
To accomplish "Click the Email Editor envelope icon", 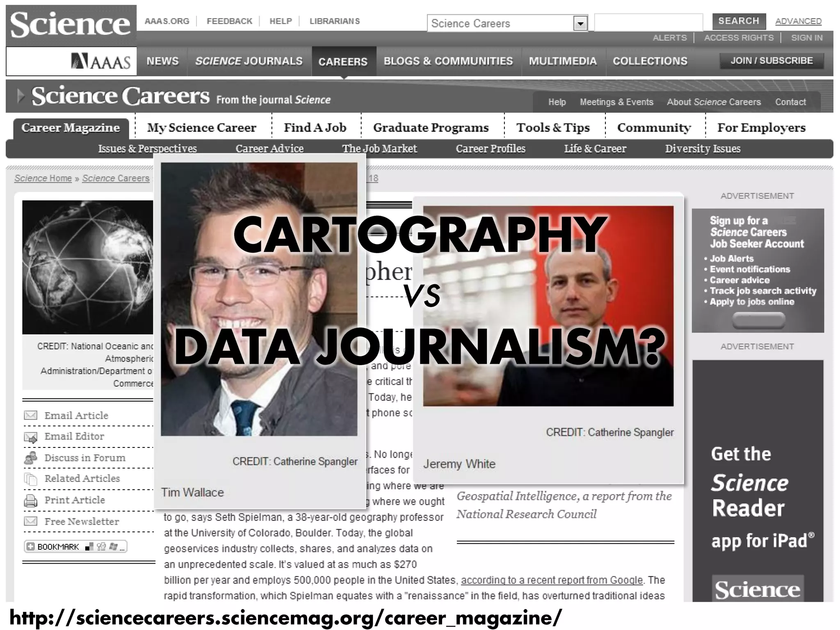I will pyautogui.click(x=31, y=437).
